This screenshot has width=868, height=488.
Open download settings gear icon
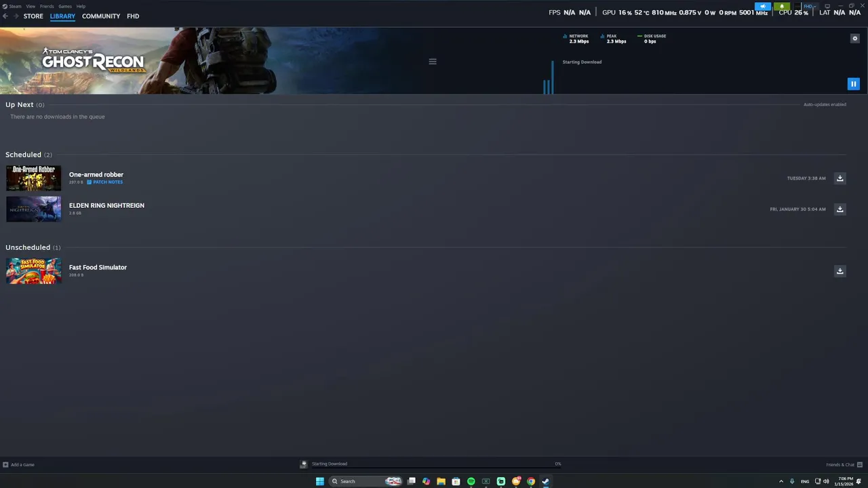coord(854,39)
